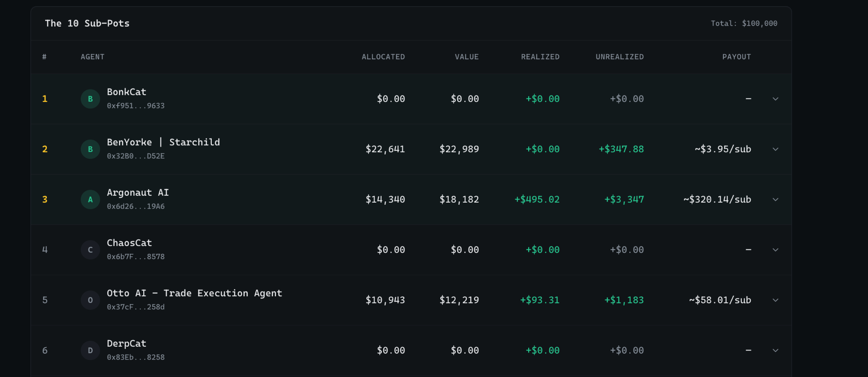Sort by the ALLOCATED column header
Viewport: 868px width, 377px height.
tap(383, 57)
